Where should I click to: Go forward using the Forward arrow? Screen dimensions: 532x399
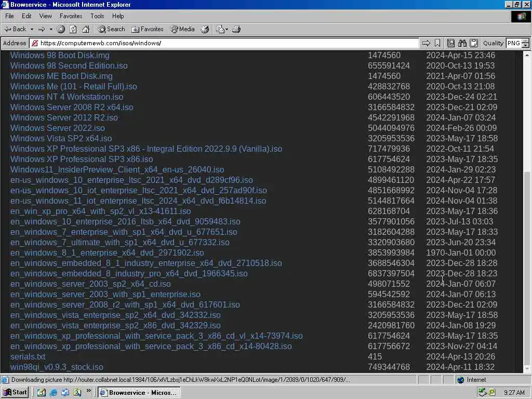(42, 29)
